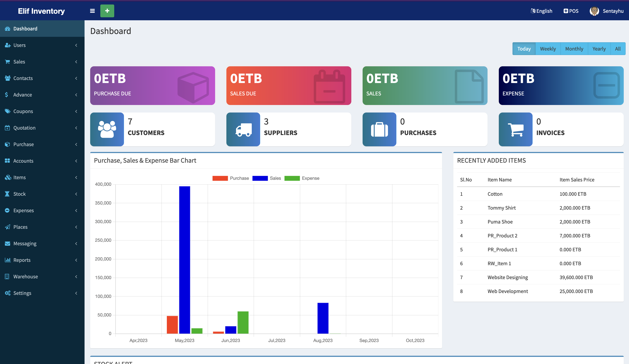Click the suppliers truck icon tile
The image size is (629, 364).
pyautogui.click(x=243, y=129)
